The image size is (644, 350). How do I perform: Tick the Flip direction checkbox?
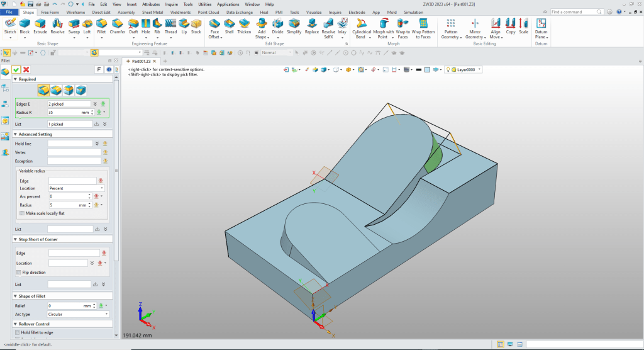pos(18,272)
